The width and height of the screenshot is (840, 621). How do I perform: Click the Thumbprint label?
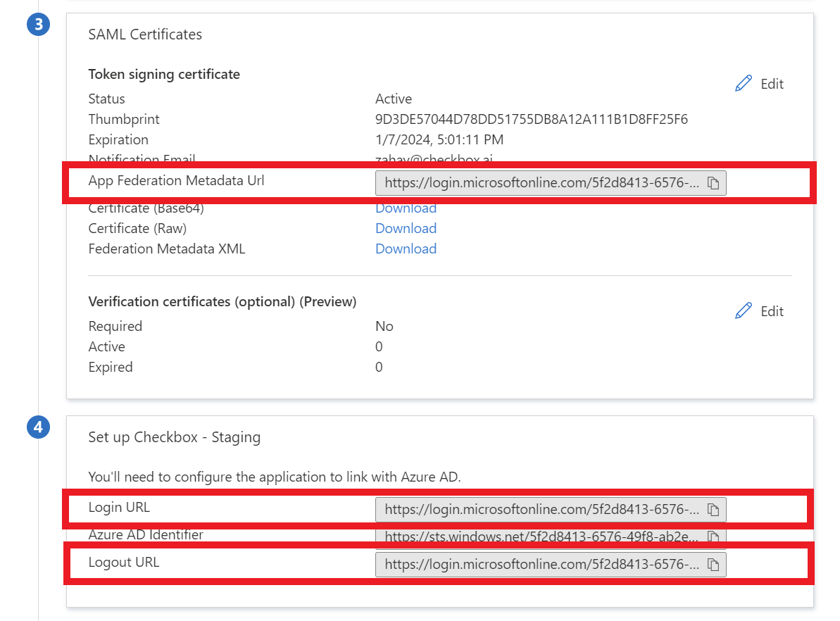click(124, 119)
